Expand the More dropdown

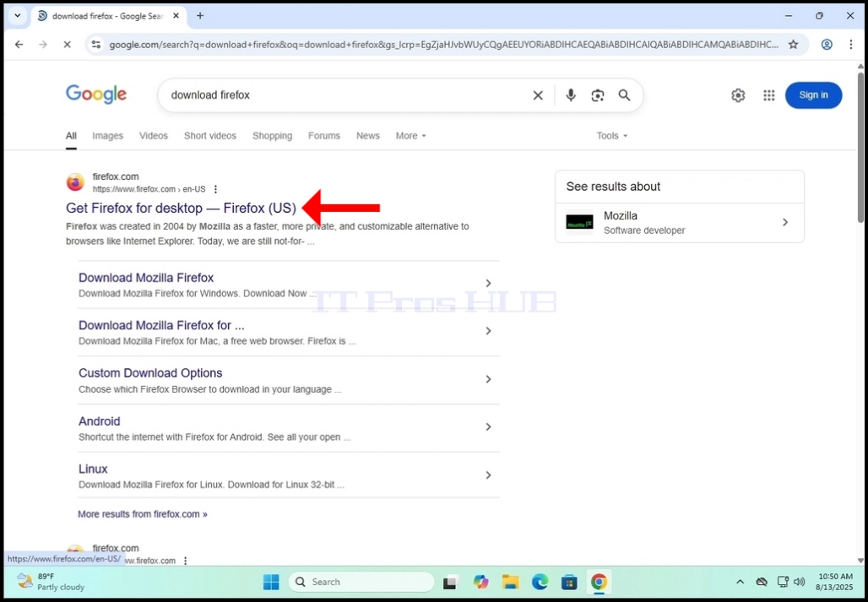pyautogui.click(x=410, y=136)
